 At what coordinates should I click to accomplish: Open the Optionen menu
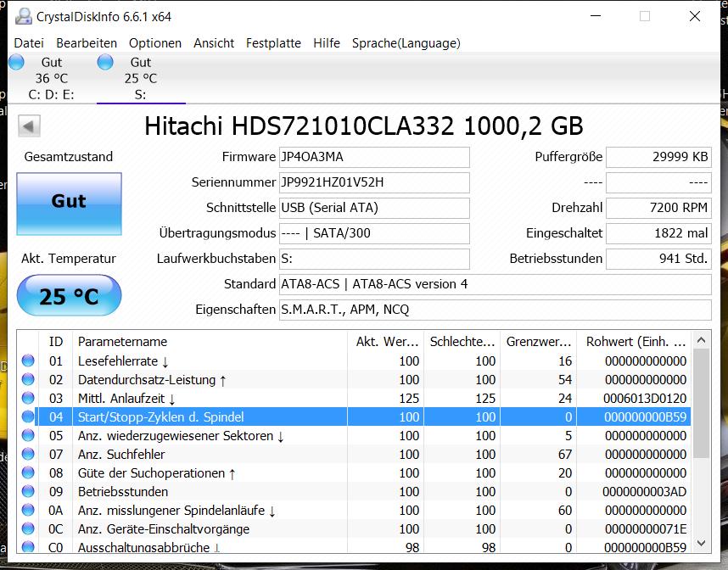tap(155, 43)
